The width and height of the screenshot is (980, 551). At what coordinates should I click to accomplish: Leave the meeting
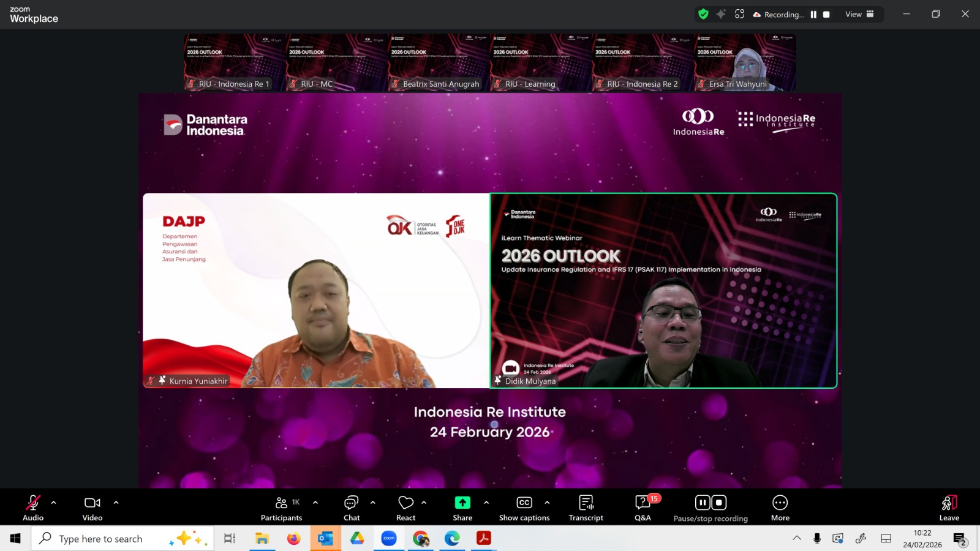click(x=949, y=508)
